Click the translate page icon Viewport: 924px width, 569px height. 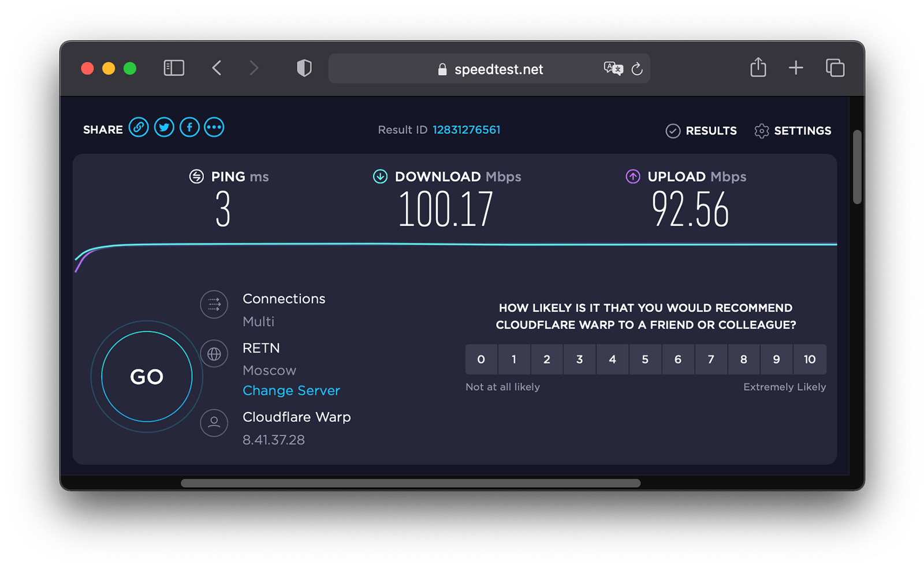[613, 69]
